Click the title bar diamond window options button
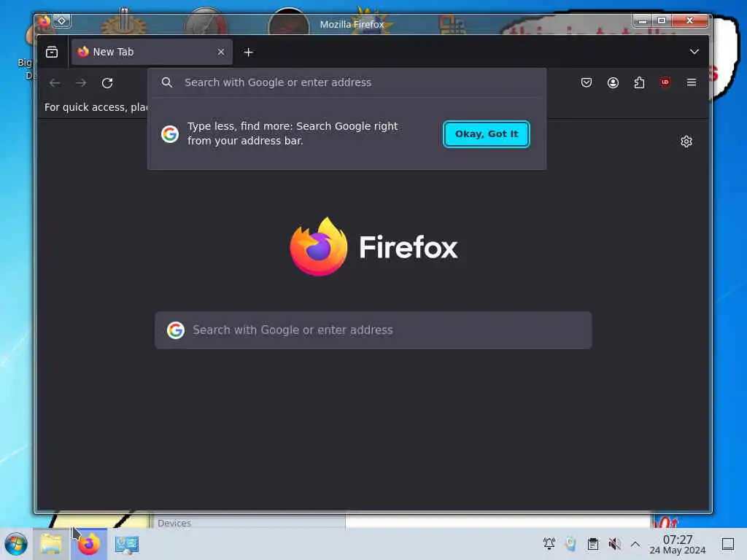 pyautogui.click(x=61, y=21)
